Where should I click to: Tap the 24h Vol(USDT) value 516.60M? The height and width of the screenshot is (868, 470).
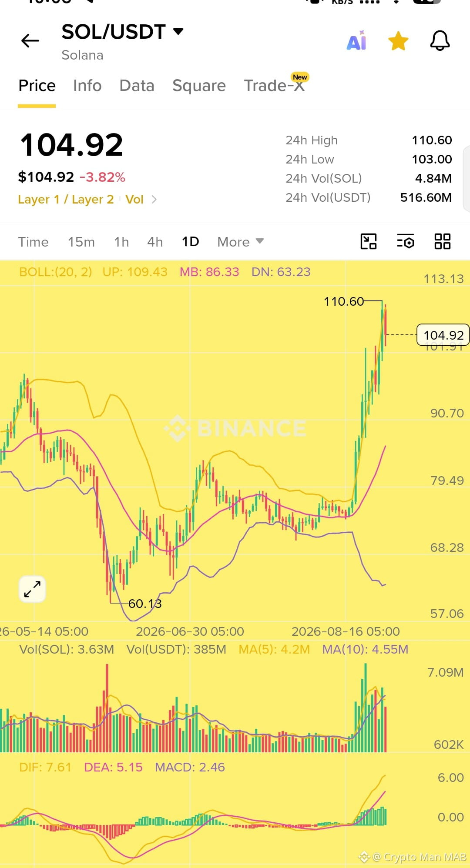click(426, 197)
